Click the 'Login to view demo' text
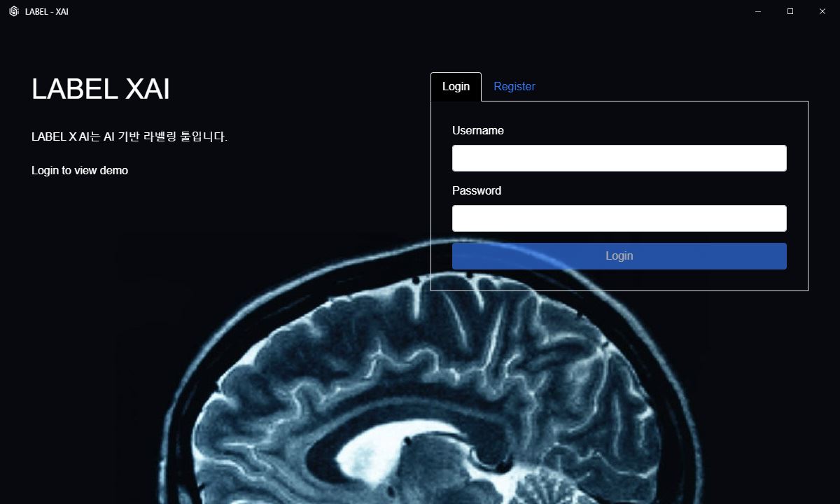The image size is (840, 504). click(x=80, y=170)
